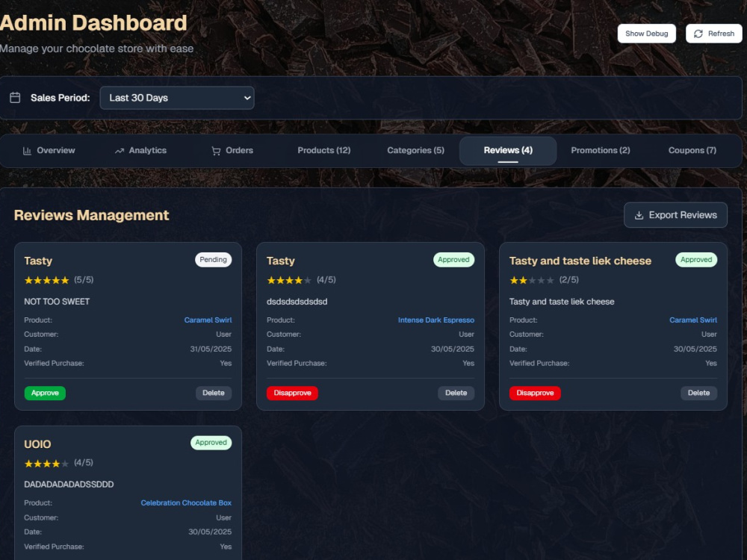747x560 pixels.
Task: Delete the Tasty and taste liek cheese review
Action: click(x=698, y=393)
